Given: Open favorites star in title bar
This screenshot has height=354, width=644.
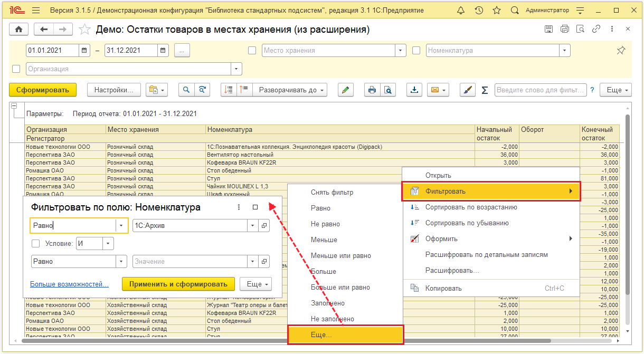Looking at the screenshot, I should coord(497,10).
